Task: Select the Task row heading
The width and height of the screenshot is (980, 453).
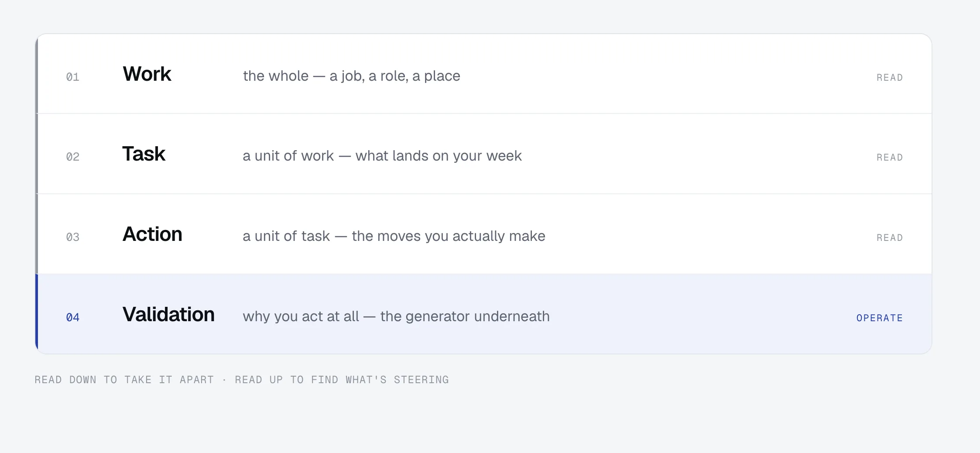Action: [144, 154]
